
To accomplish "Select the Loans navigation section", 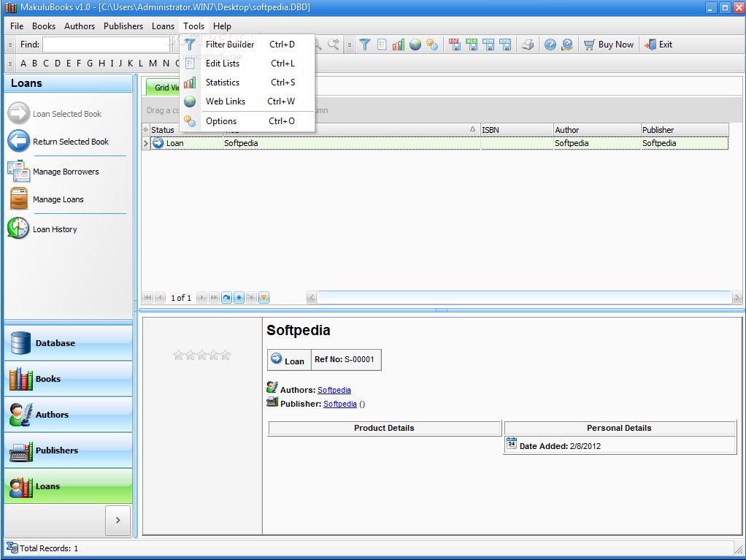I will point(69,486).
